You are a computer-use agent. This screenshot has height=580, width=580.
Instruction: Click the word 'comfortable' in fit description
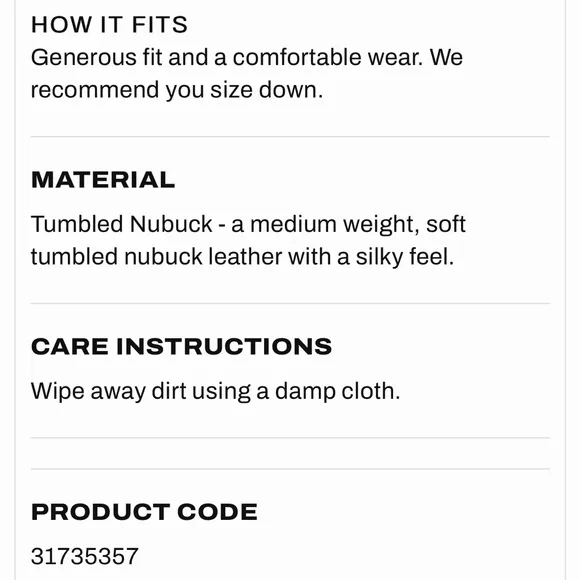point(297,57)
